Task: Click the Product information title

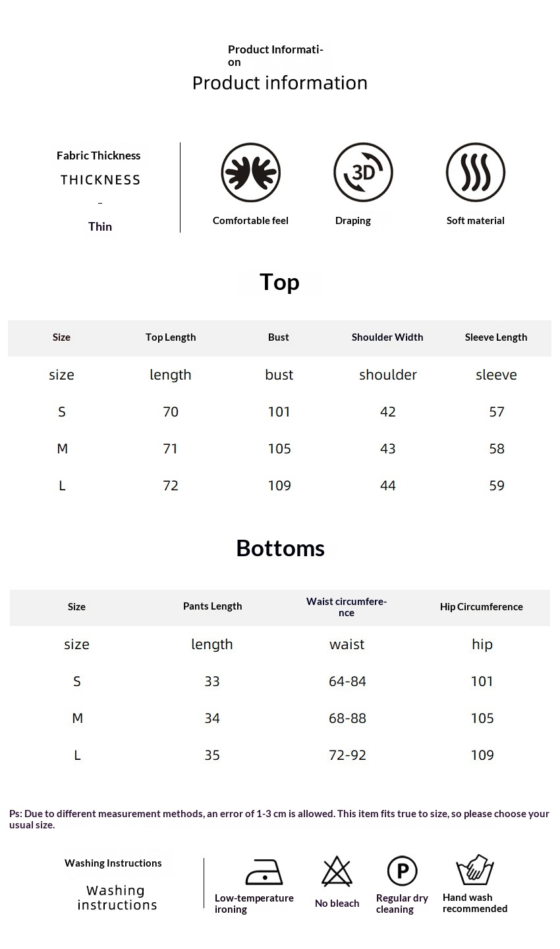Action: point(280,83)
